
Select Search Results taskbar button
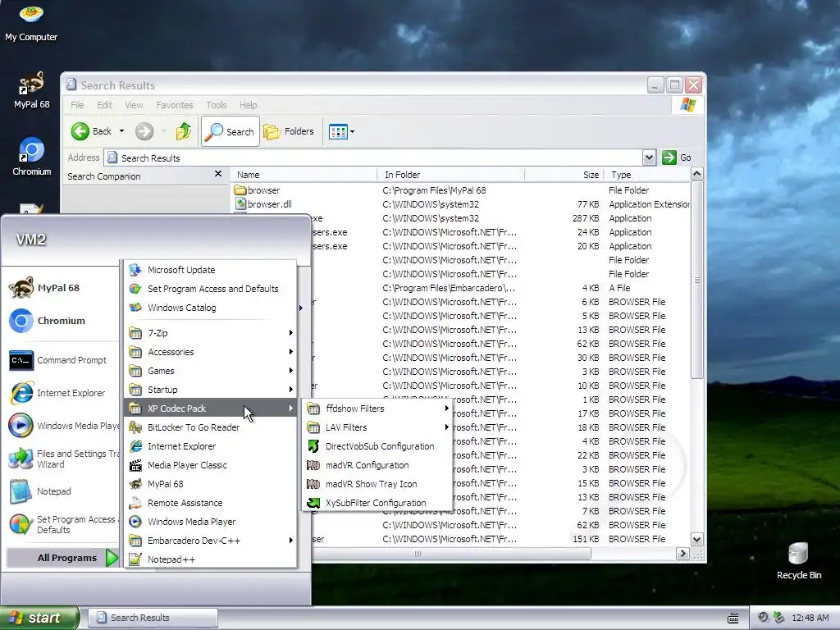click(x=153, y=618)
